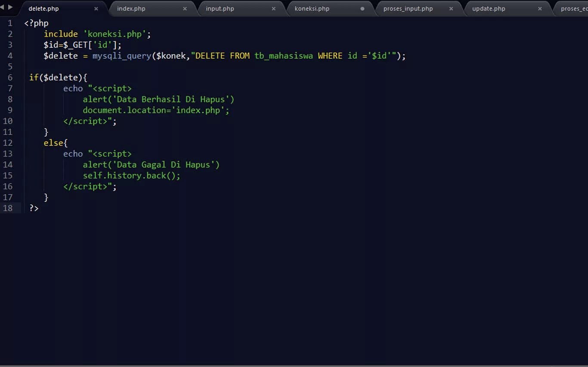
Task: Click the tab scroll left arrow
Action: (2, 7)
